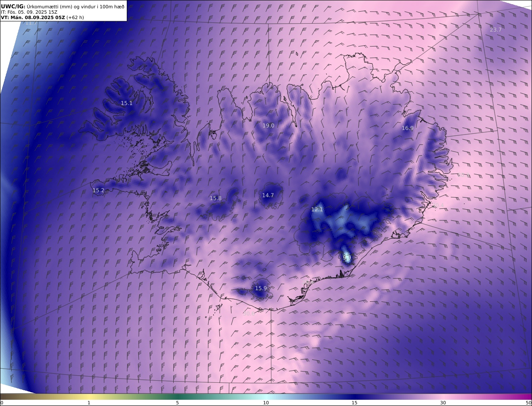Click the 23.7 value in the northeast corner
The image size is (532, 406).
pyautogui.click(x=496, y=29)
